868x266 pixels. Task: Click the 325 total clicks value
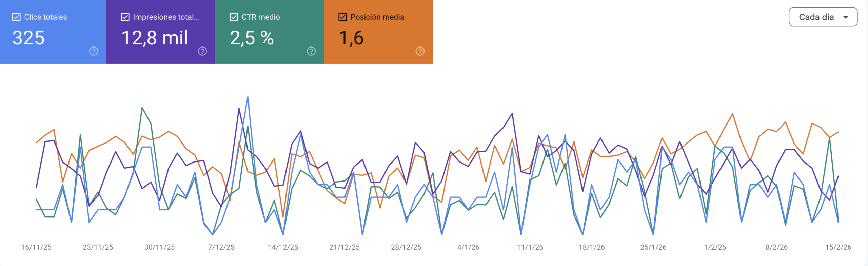pos(28,38)
